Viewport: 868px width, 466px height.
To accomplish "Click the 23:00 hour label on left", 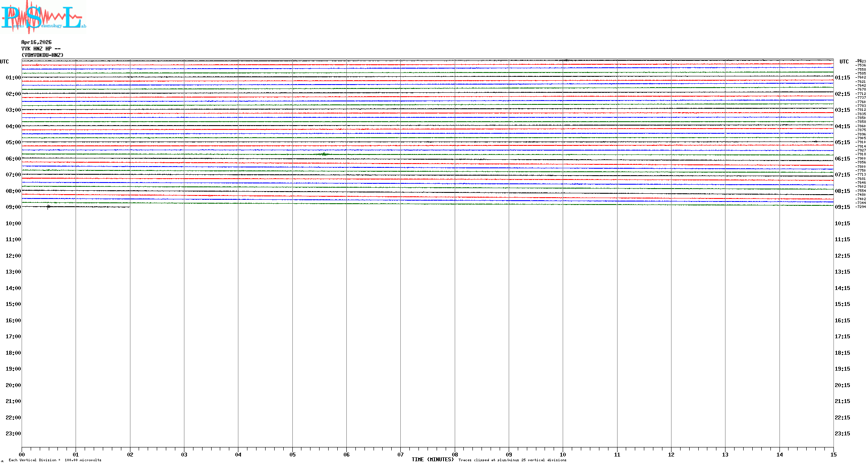I will pyautogui.click(x=13, y=434).
